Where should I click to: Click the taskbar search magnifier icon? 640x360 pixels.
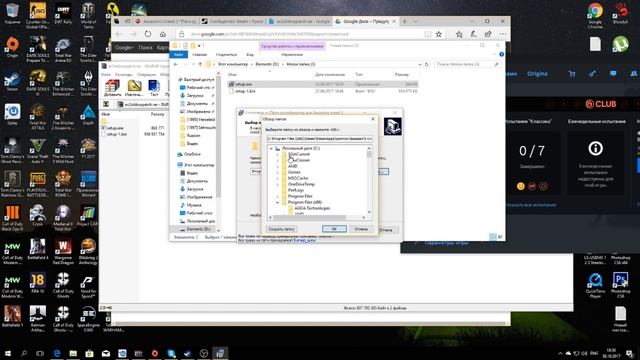coord(24,353)
